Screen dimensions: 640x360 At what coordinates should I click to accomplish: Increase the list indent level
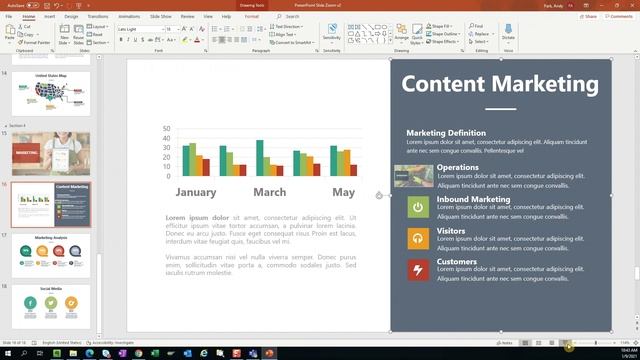[x=250, y=29]
